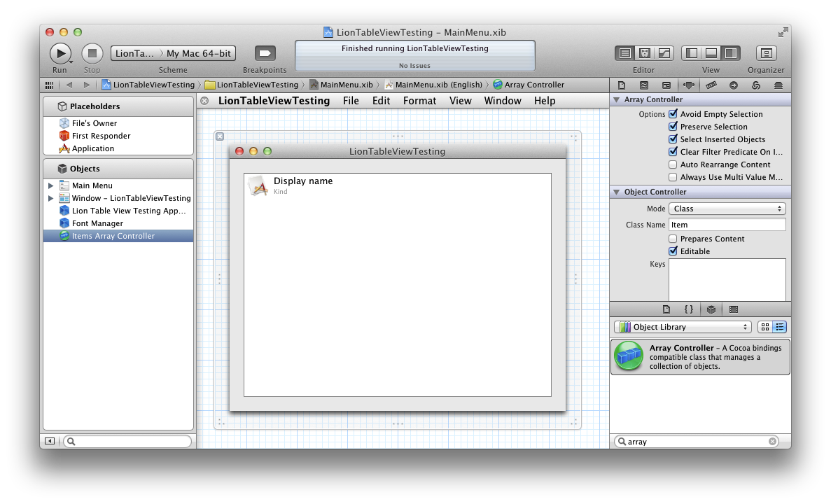Toggle the Breakpoints button
This screenshot has width=831, height=504.
pos(265,53)
